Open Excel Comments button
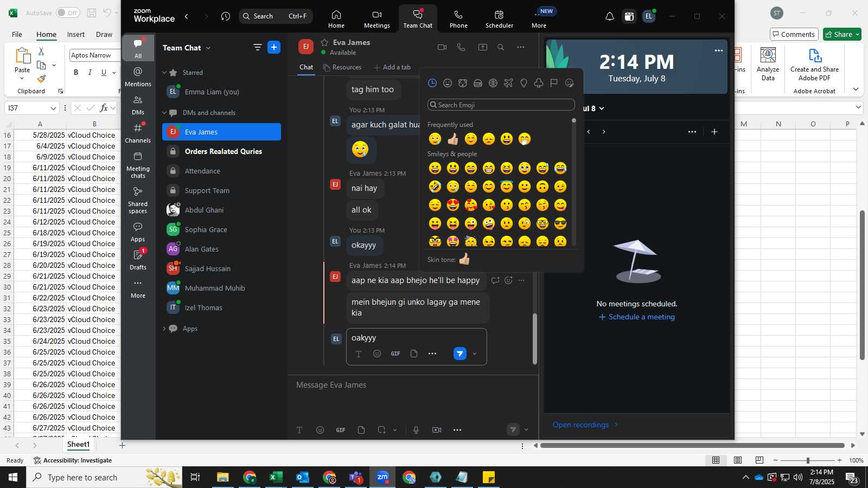 coord(794,34)
